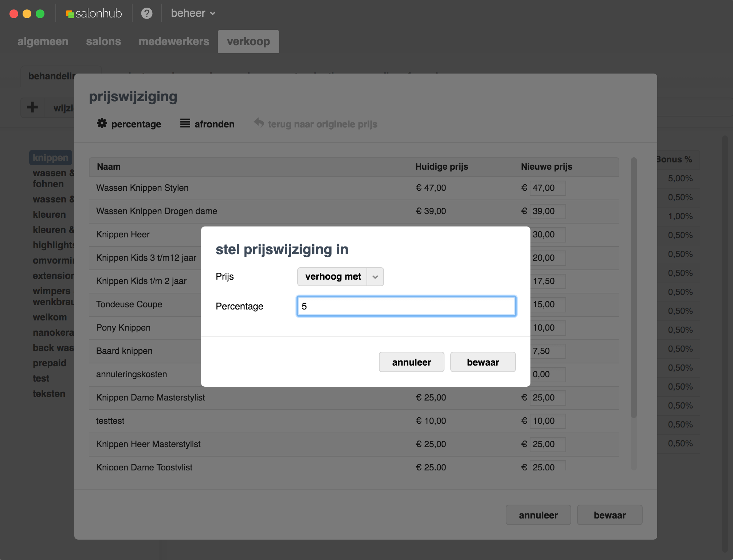The height and width of the screenshot is (560, 733).
Task: Click the salonhub logo
Action: [x=94, y=13]
